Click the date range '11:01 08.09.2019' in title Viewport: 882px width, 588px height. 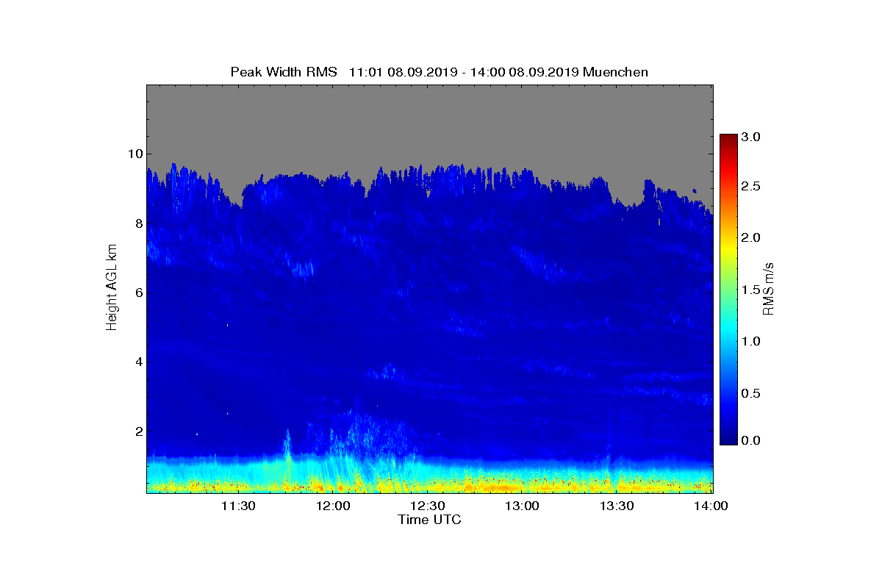pyautogui.click(x=404, y=72)
